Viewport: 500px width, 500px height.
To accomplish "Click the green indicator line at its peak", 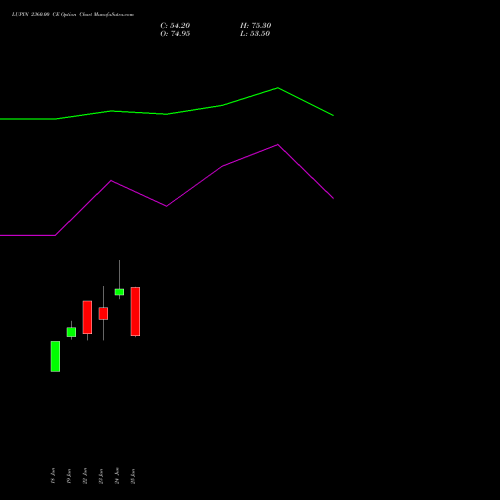I will [x=278, y=88].
